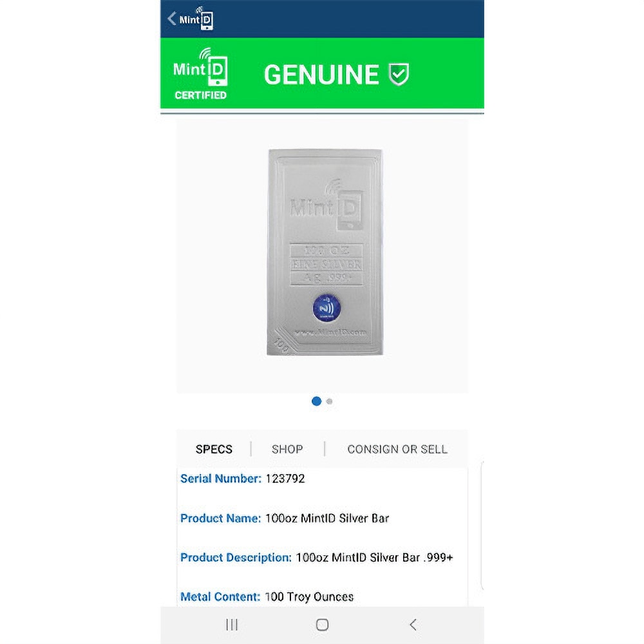Screen dimensions: 644x644
Task: Tap the Product Description label
Action: (x=236, y=557)
